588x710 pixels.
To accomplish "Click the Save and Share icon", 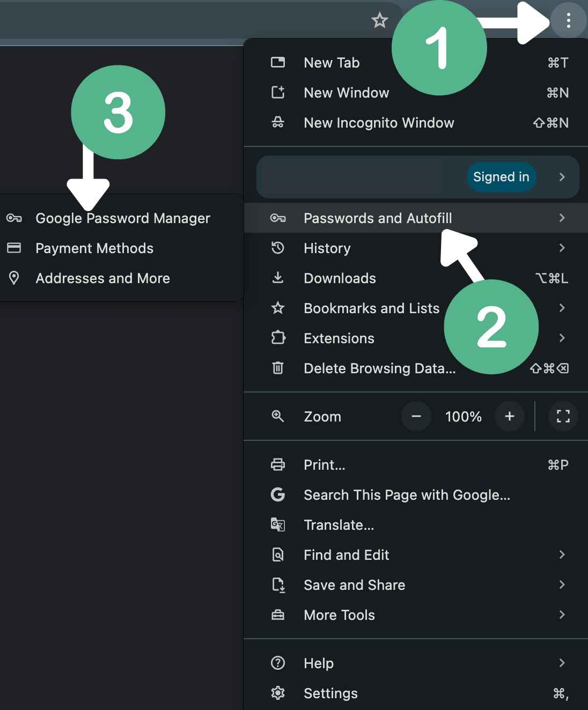I will [278, 585].
